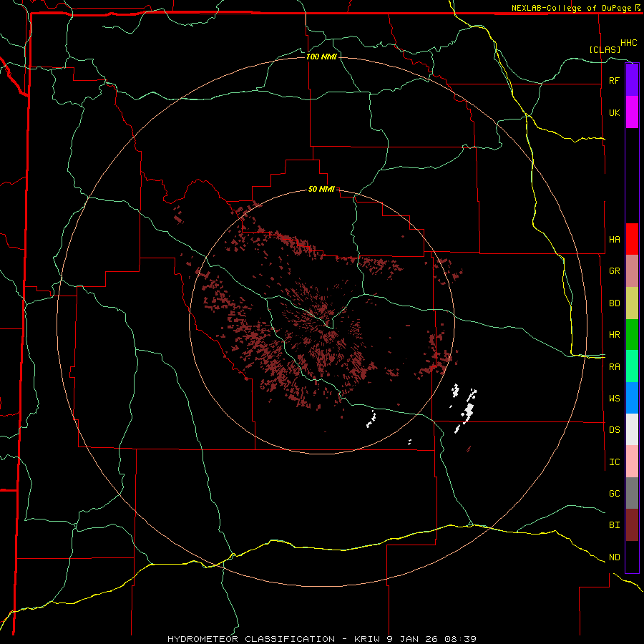Image resolution: width=644 pixels, height=644 pixels.
Task: Click the WS legend label
Action: [x=614, y=398]
